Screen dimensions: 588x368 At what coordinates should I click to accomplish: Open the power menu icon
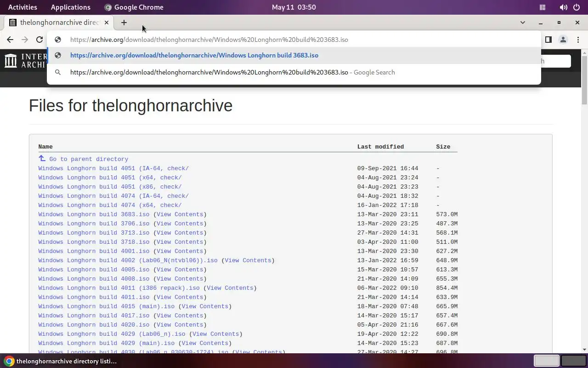coord(577,7)
